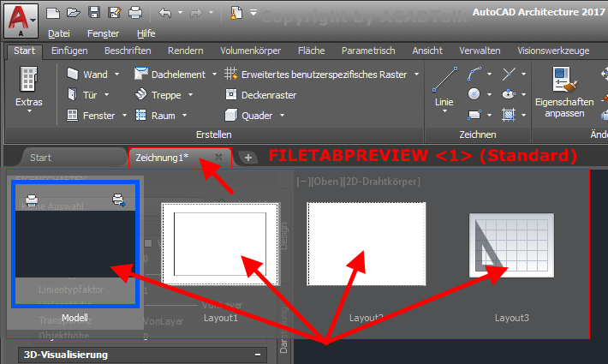This screenshot has width=608, height=364.
Task: Click the plot icon on Modell preview
Action: coord(32,200)
